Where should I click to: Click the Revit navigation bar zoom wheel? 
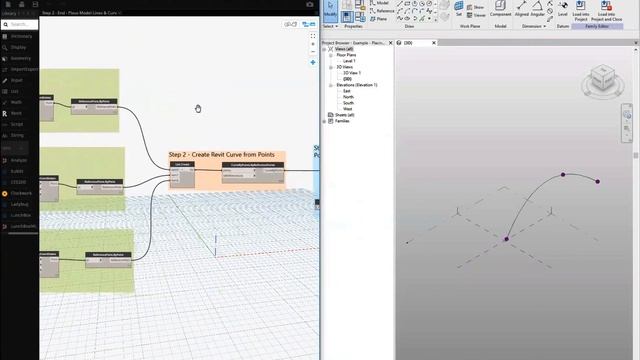627,115
